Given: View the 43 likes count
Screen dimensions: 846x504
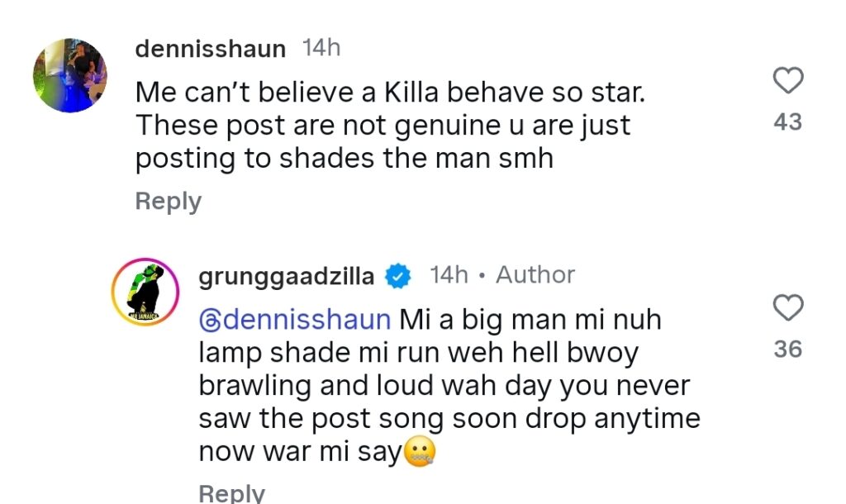Looking at the screenshot, I should [787, 122].
